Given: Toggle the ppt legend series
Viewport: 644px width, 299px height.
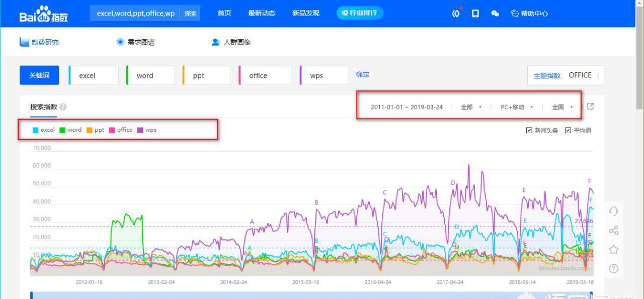Looking at the screenshot, I should tap(95, 130).
